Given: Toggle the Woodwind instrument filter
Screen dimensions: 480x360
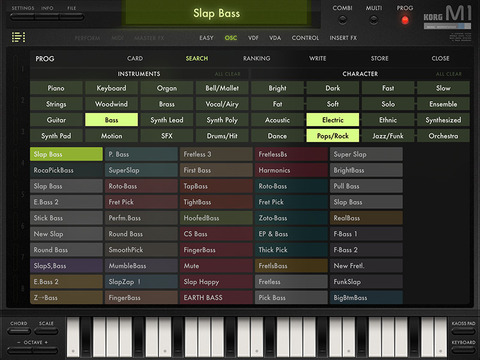Looking at the screenshot, I should pyautogui.click(x=111, y=104).
